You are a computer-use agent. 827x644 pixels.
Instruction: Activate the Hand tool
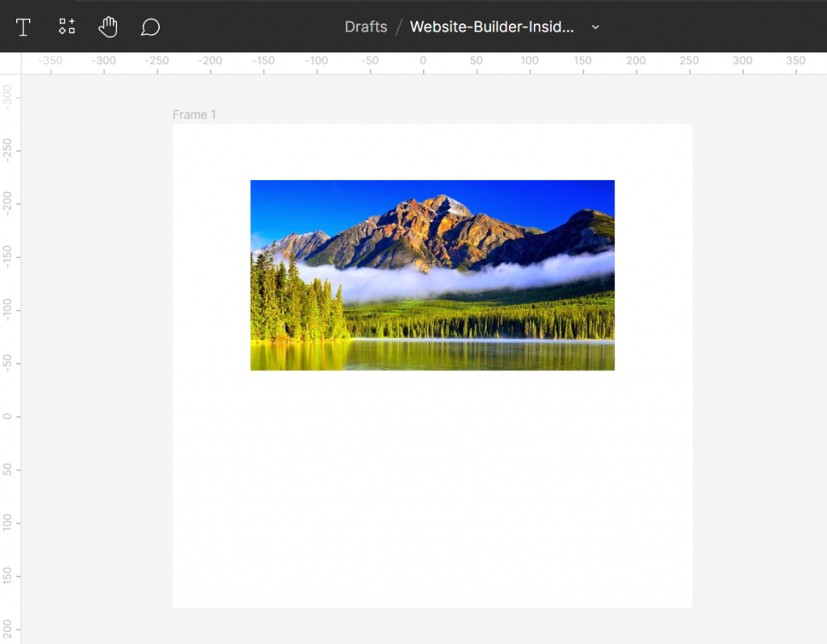(107, 27)
